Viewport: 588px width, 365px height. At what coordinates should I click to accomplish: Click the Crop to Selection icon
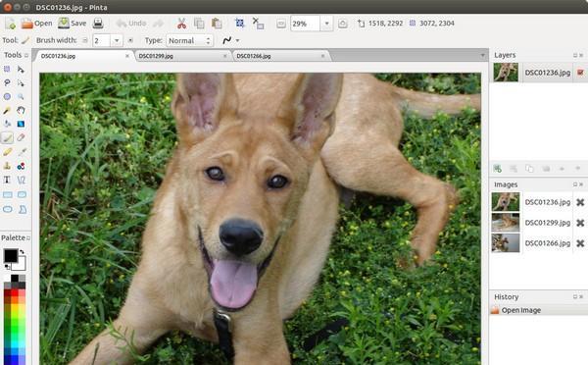pos(240,24)
